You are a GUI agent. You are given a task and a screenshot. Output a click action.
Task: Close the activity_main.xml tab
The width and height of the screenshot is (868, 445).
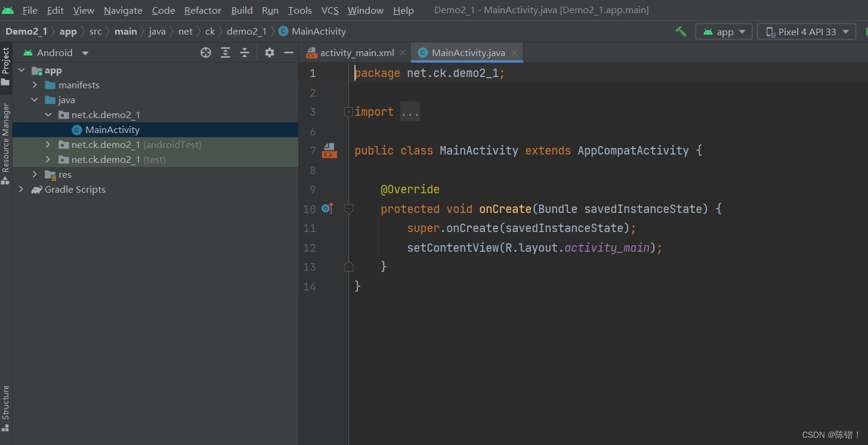(x=403, y=52)
